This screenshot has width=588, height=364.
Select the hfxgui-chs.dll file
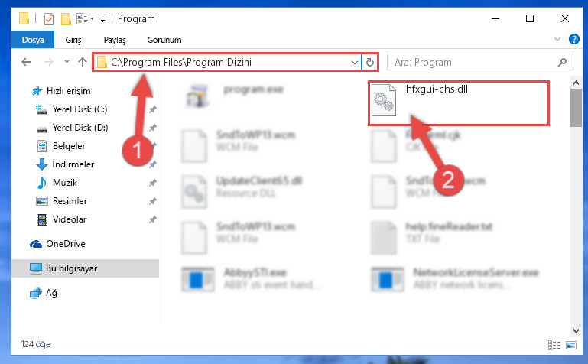(x=458, y=103)
